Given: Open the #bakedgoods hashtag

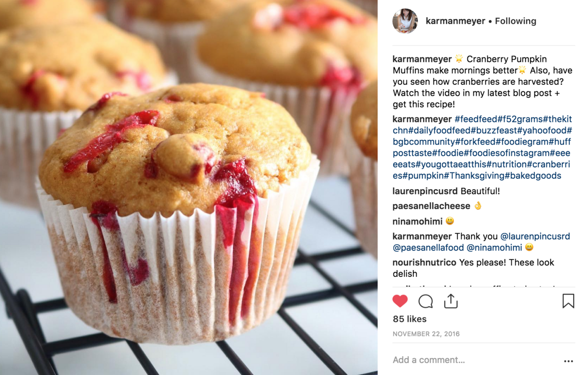Looking at the screenshot, I should [x=533, y=175].
